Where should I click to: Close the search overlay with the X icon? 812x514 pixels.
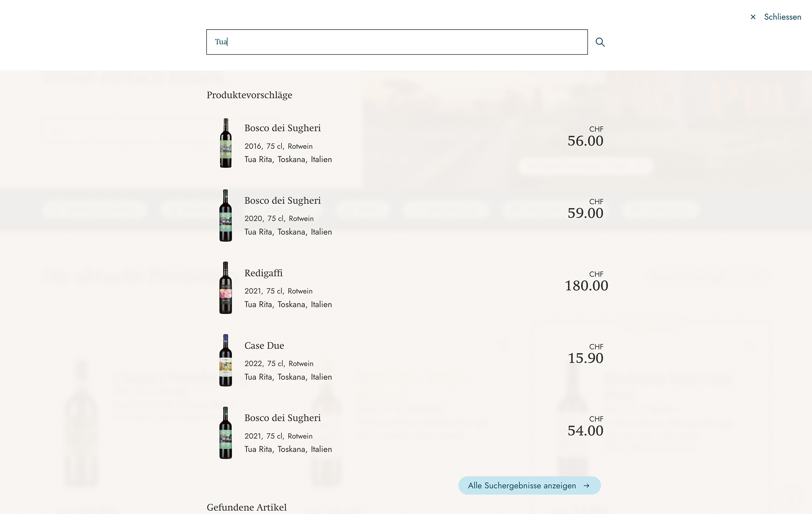753,17
